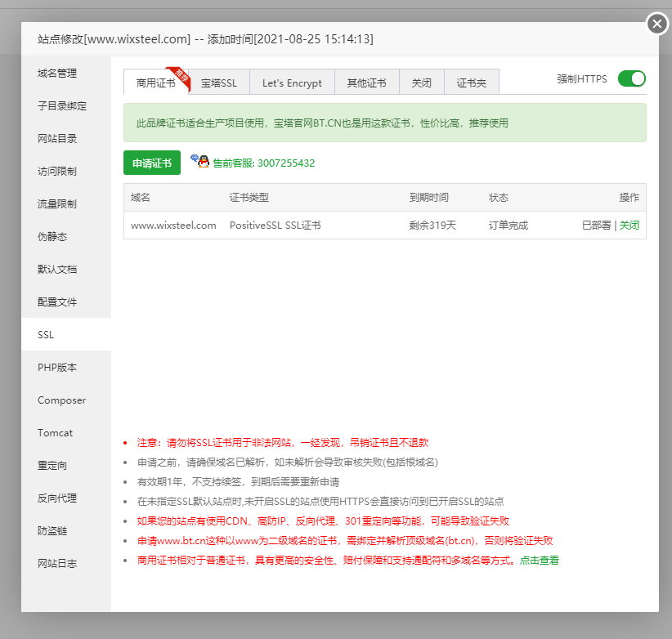Viewport: 672px width, 639px height.
Task: Open 域名管理 in the sidebar
Action: pos(57,74)
